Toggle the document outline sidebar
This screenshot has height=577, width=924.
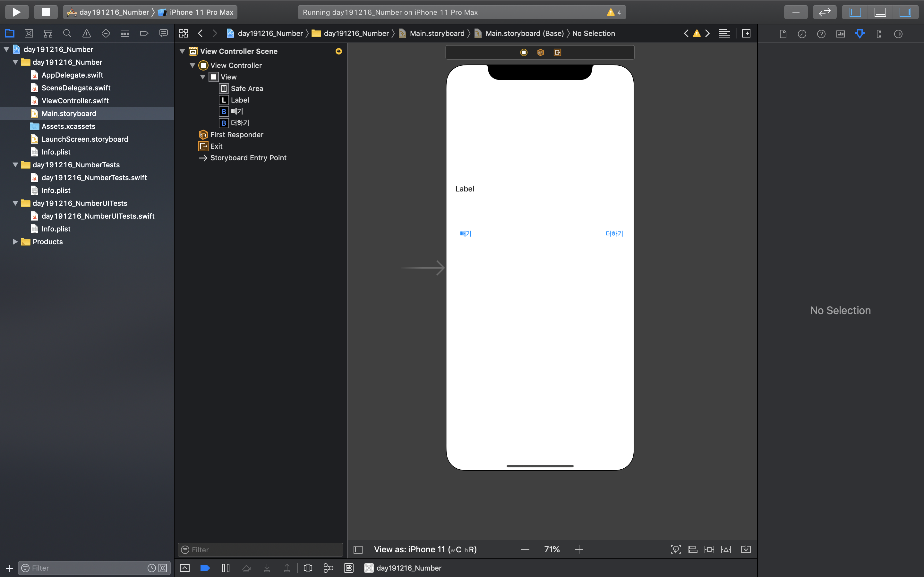point(358,549)
